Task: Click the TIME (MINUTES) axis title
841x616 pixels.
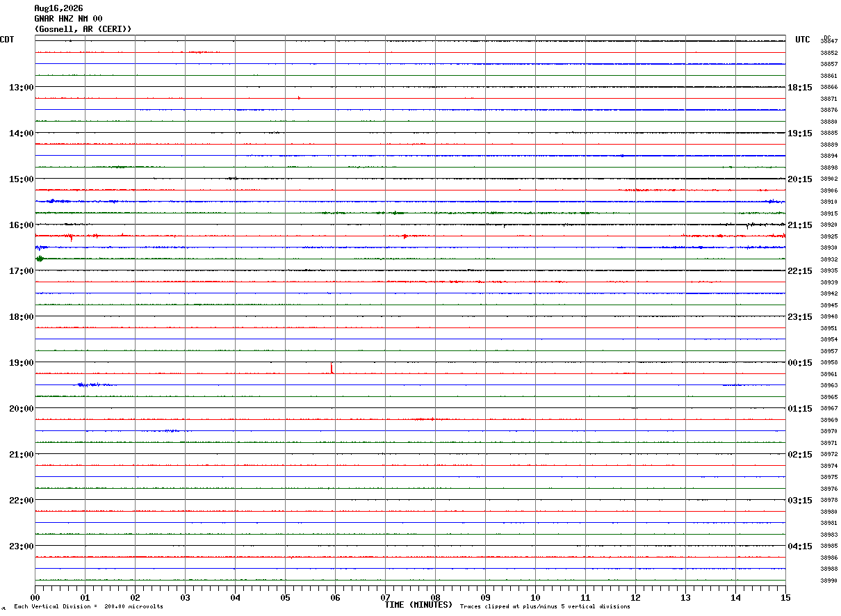Action: pyautogui.click(x=418, y=605)
